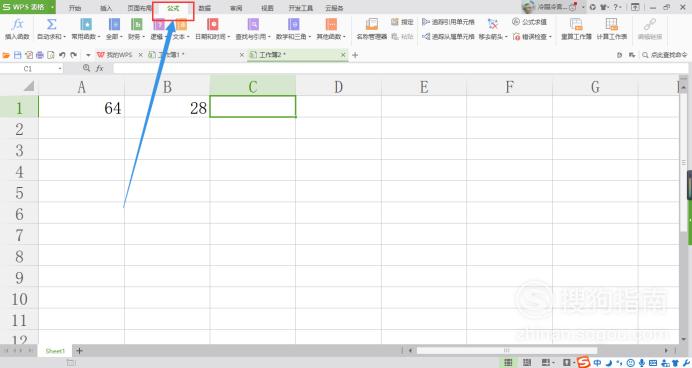The width and height of the screenshot is (692, 368).
Task: Click the Open folder icon in quick toolbar
Action: click(6, 55)
